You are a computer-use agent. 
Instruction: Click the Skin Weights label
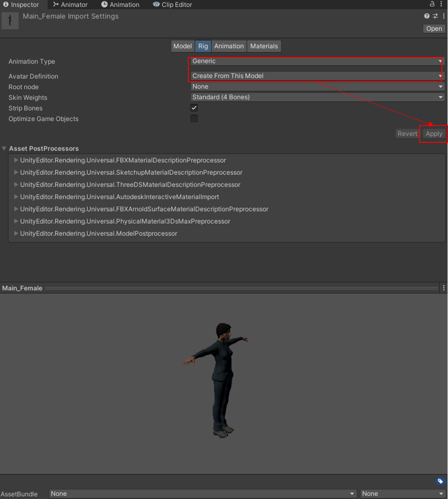[x=28, y=98]
